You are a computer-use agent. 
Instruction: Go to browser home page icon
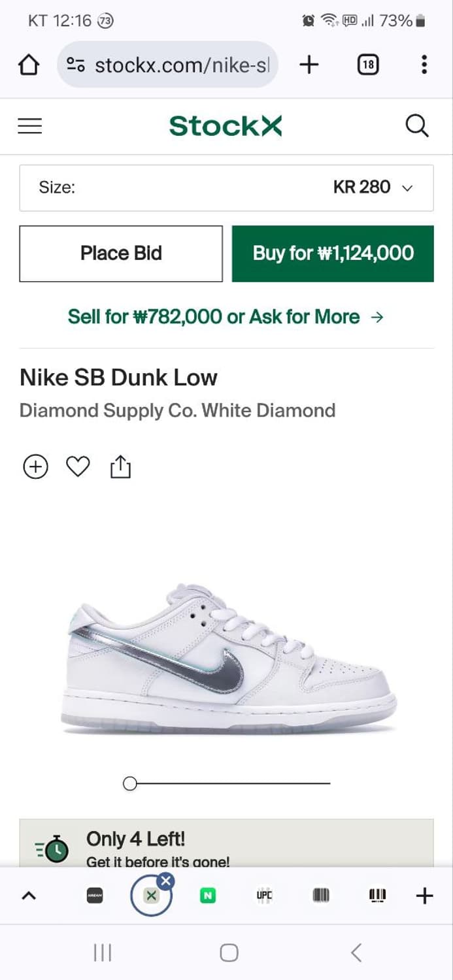tap(29, 65)
